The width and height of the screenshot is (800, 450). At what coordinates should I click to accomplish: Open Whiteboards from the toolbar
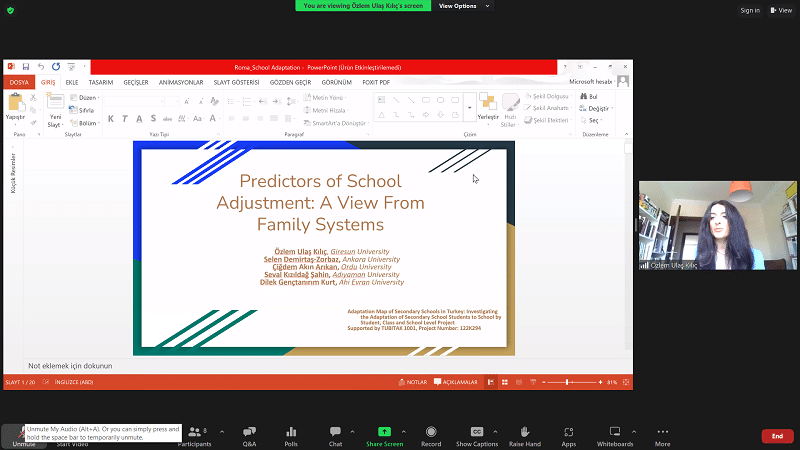(615, 434)
